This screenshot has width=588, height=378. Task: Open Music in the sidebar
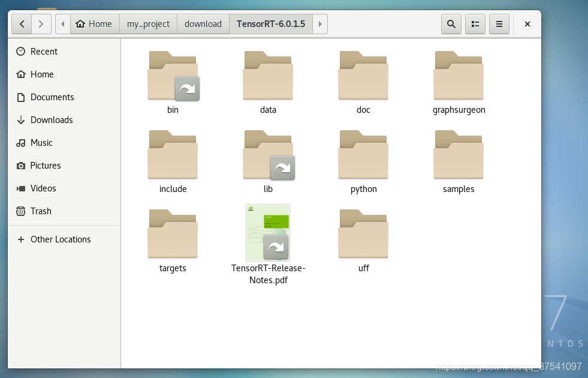coord(64,143)
